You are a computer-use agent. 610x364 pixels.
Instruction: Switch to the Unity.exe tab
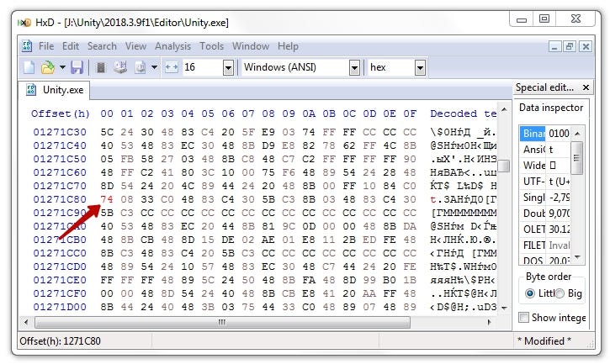(x=55, y=90)
